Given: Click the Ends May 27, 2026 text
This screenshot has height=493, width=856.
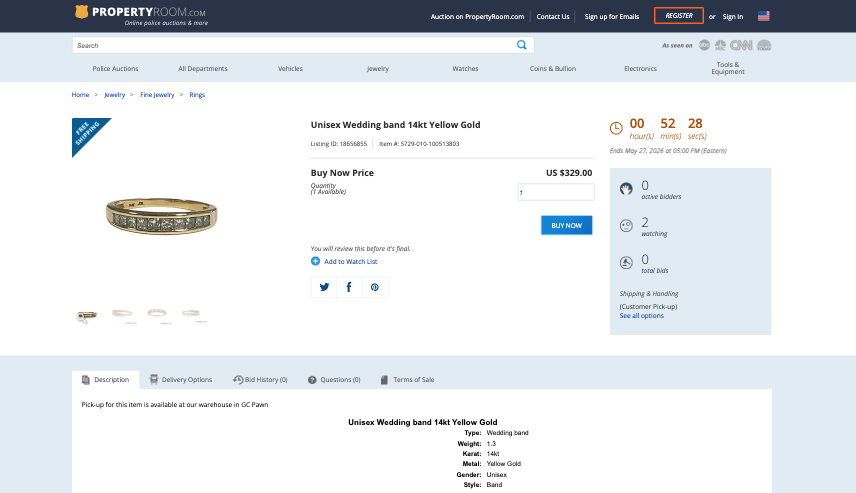Looking at the screenshot, I should (x=668, y=151).
